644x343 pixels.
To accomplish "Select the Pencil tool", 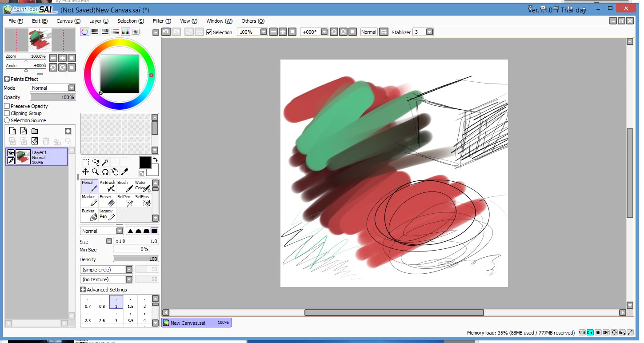I will click(90, 186).
